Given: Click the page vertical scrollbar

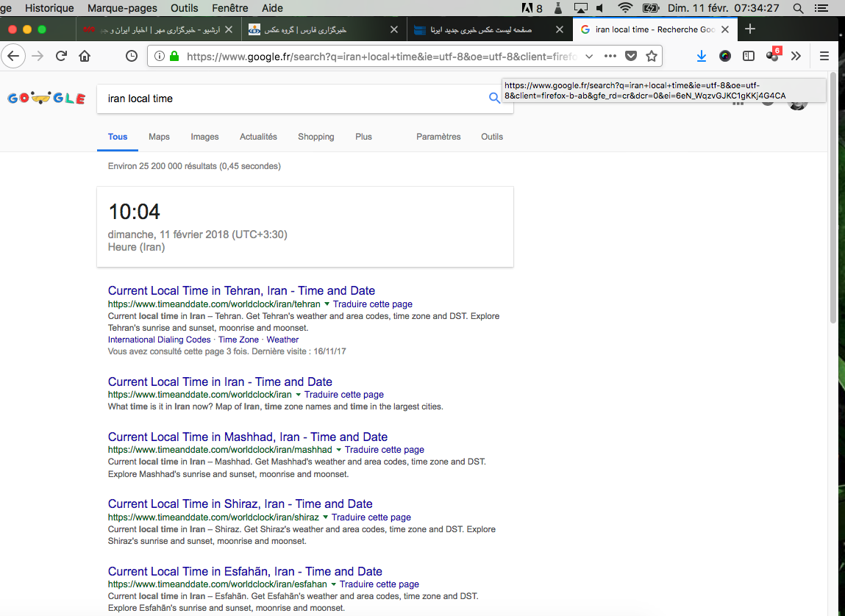Looking at the screenshot, I should 832,197.
